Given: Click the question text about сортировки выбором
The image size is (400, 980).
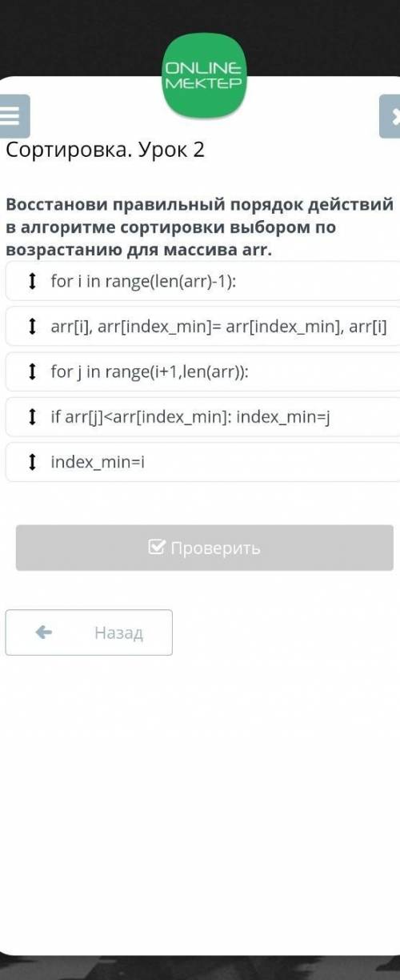Looking at the screenshot, I should point(200,227).
